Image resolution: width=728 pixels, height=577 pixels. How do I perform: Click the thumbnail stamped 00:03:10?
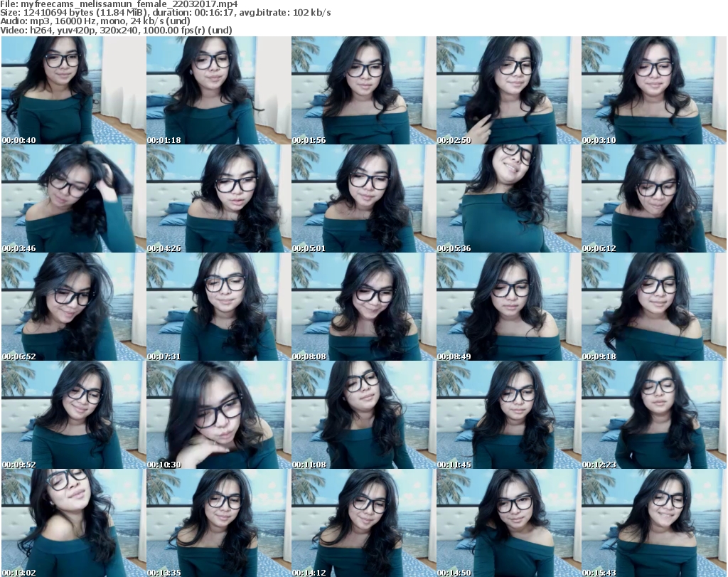click(654, 90)
